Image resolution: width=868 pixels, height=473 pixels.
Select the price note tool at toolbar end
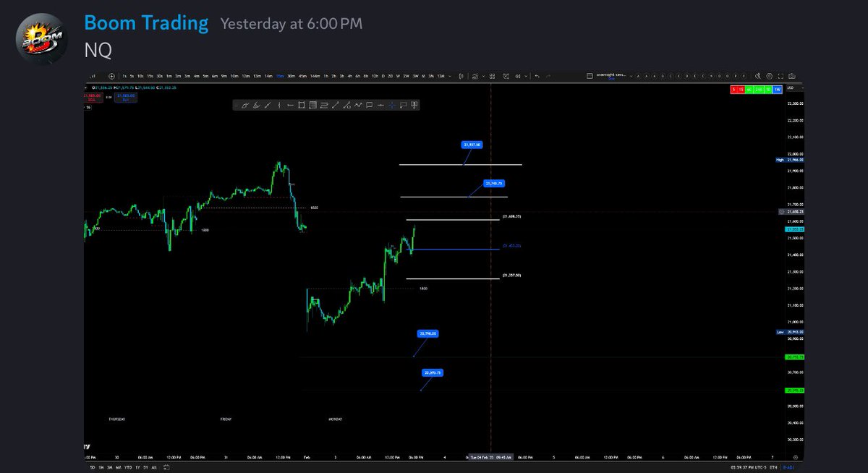tap(414, 105)
